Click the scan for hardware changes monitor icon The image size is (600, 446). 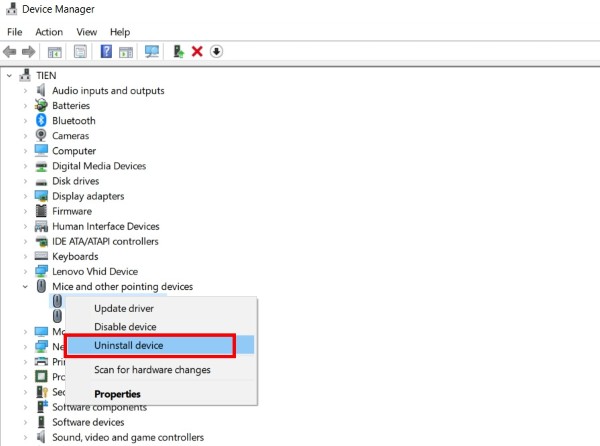pyautogui.click(x=152, y=52)
